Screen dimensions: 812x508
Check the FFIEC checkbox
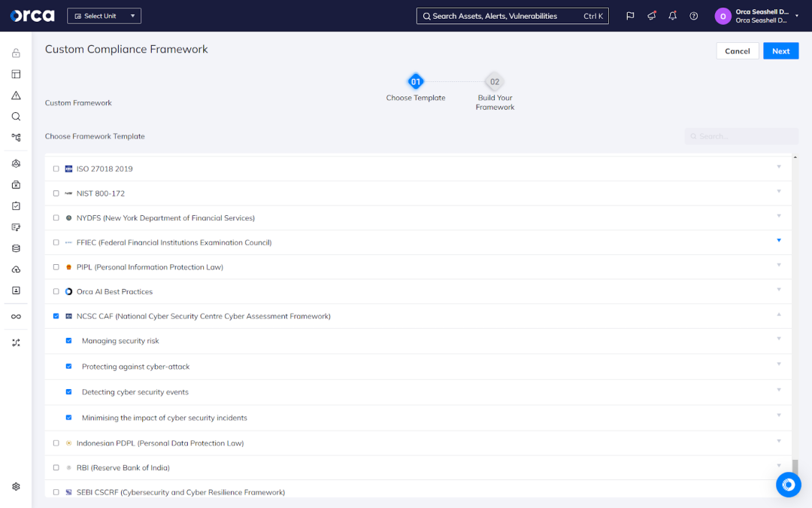tap(56, 242)
